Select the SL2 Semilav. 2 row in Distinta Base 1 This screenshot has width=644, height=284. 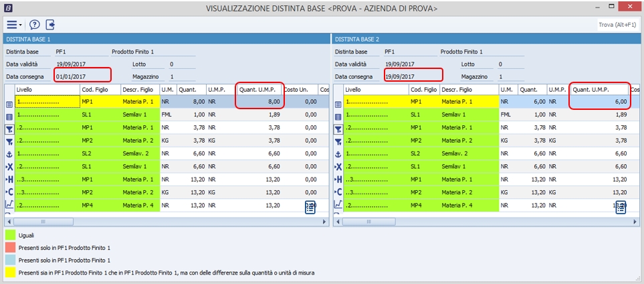click(172, 154)
